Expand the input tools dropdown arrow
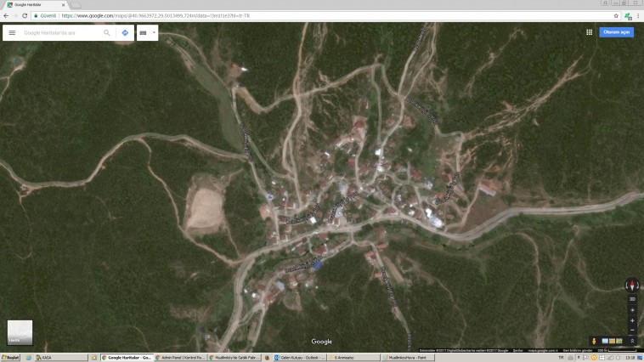 pos(154,33)
